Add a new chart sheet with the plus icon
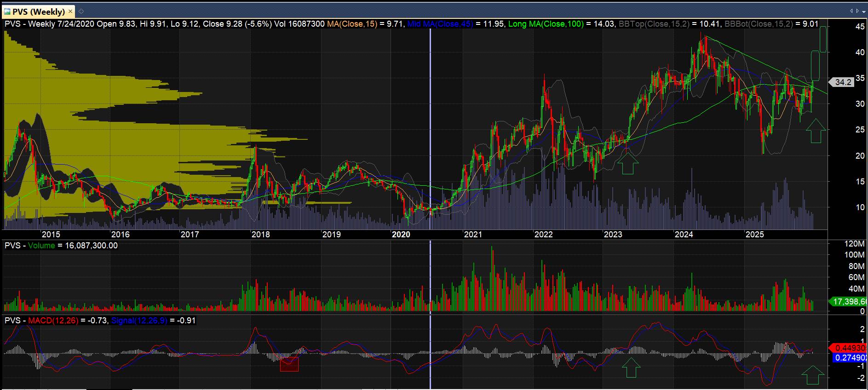The height and width of the screenshot is (390, 868). tap(81, 11)
